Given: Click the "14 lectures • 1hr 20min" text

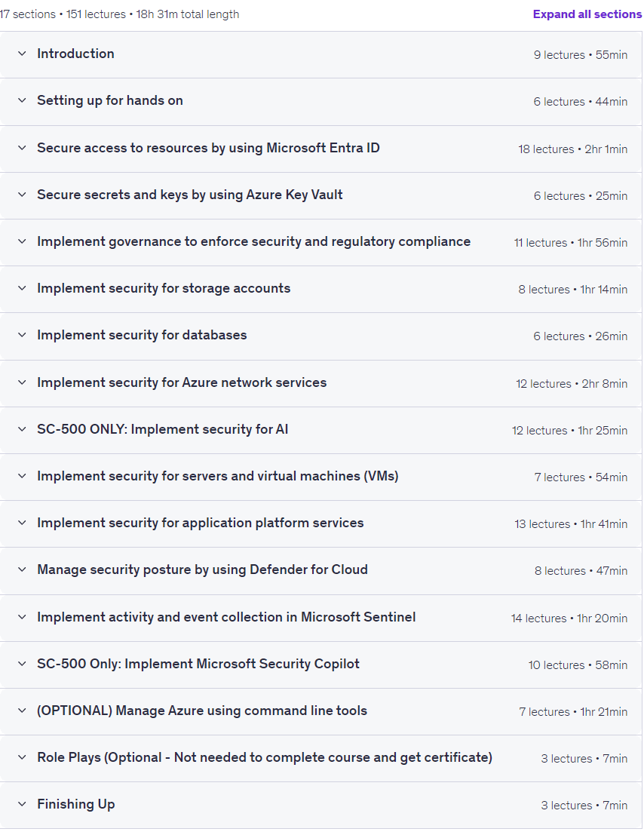Looking at the screenshot, I should pos(569,619).
